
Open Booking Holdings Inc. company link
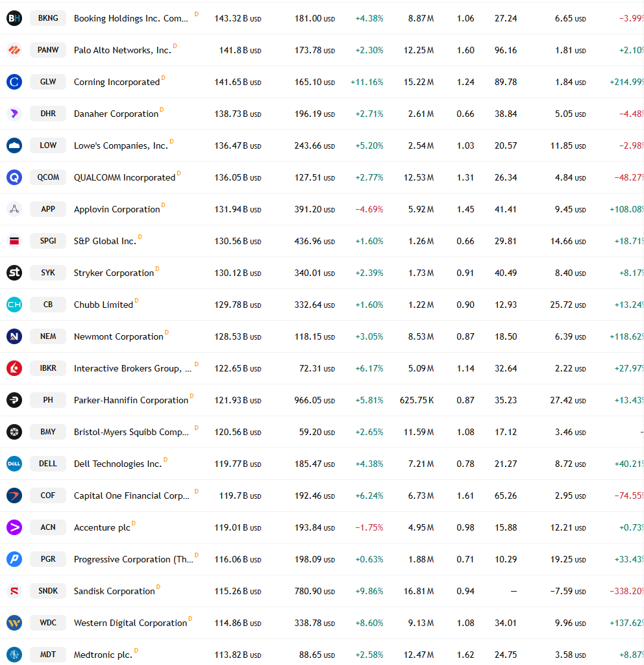point(131,18)
